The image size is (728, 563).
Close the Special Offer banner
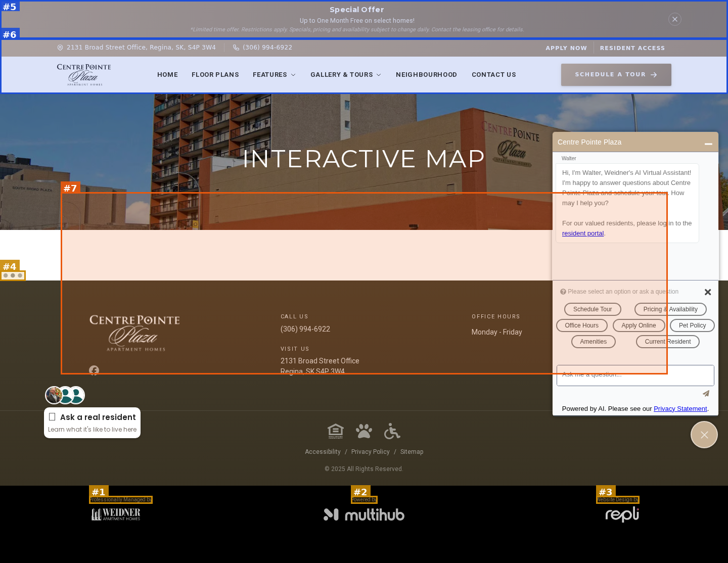tap(675, 19)
